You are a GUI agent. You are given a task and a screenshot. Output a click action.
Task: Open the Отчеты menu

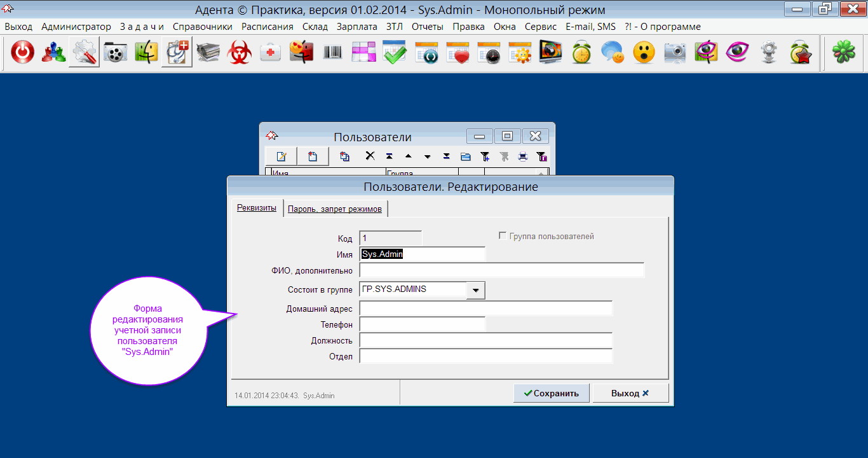pyautogui.click(x=427, y=27)
